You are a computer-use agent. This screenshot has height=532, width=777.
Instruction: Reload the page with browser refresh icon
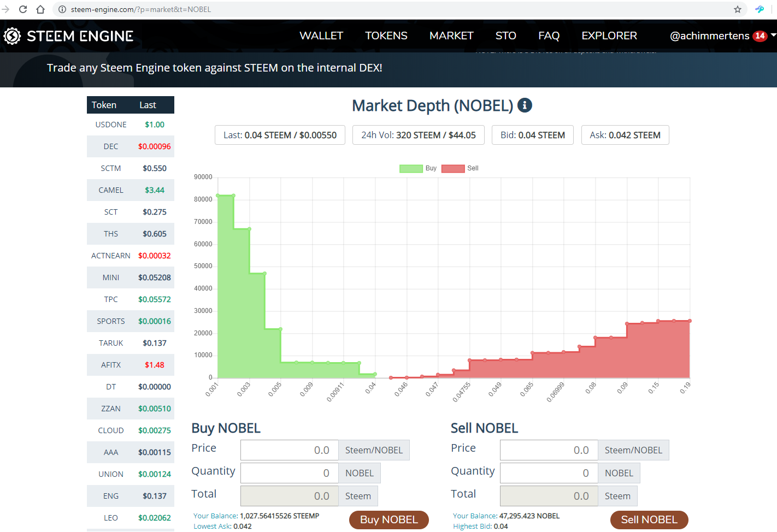pyautogui.click(x=23, y=9)
